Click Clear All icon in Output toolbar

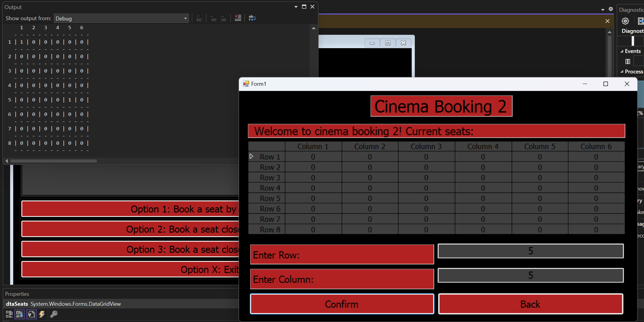[x=238, y=18]
